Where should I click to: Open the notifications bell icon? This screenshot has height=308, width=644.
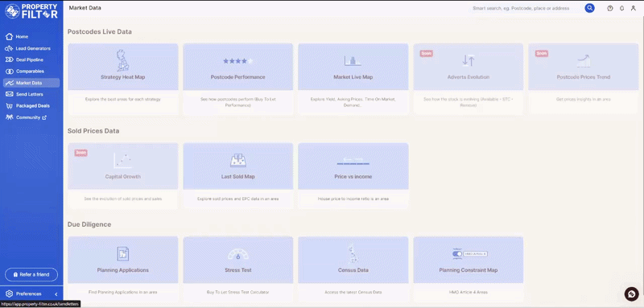[x=621, y=8]
